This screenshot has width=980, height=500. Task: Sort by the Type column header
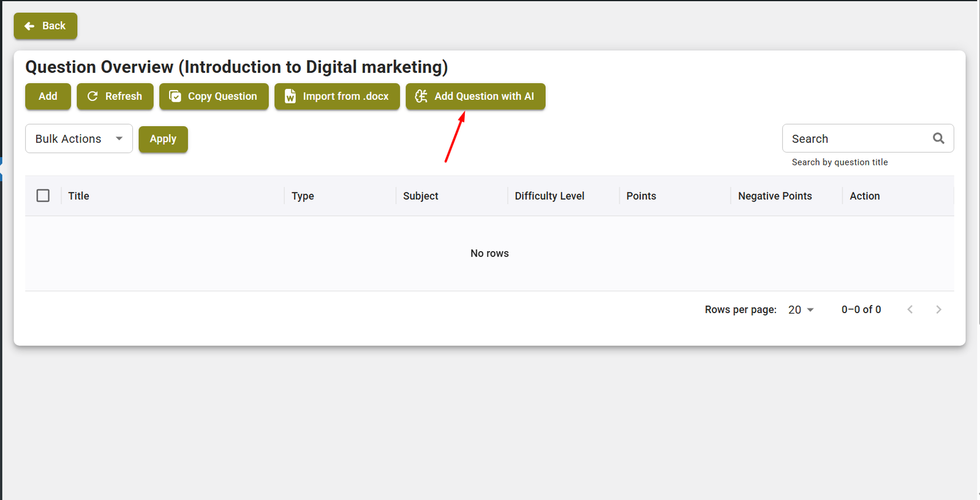point(303,196)
